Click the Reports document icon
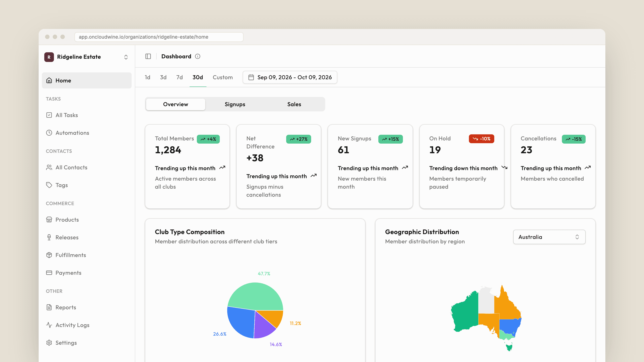The width and height of the screenshot is (644, 362). coord(49,307)
